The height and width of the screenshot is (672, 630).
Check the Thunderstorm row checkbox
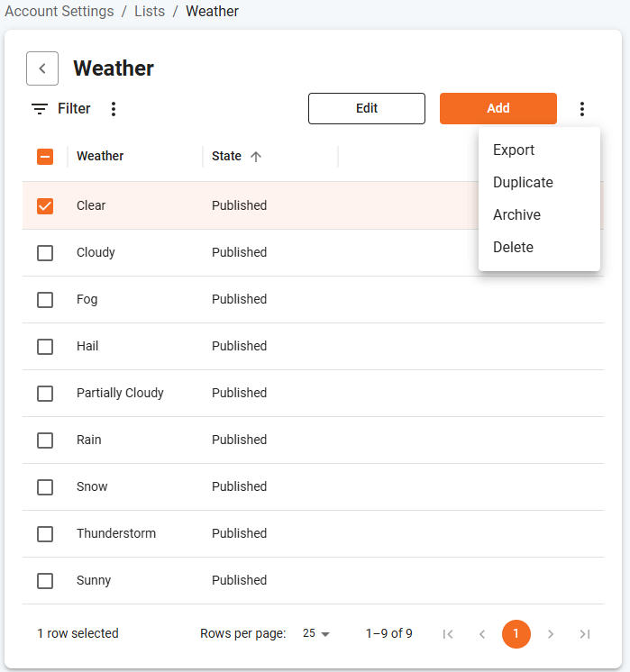tap(45, 534)
